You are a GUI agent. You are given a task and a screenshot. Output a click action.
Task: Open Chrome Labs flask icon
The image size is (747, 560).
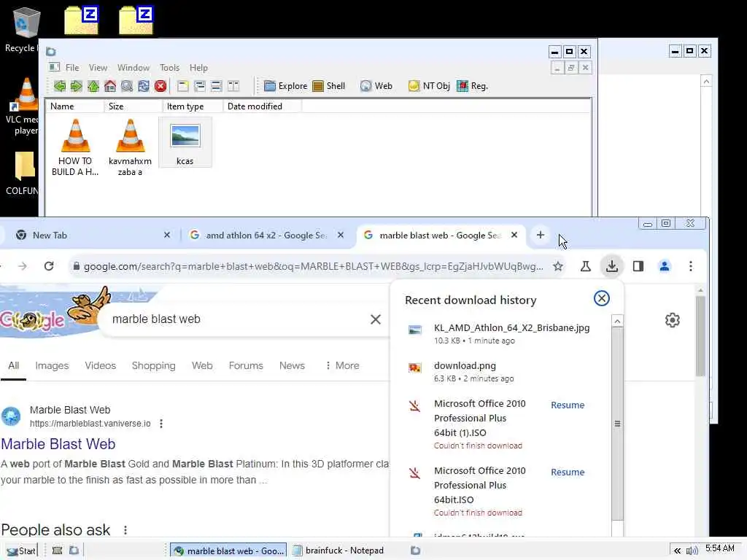click(x=586, y=266)
